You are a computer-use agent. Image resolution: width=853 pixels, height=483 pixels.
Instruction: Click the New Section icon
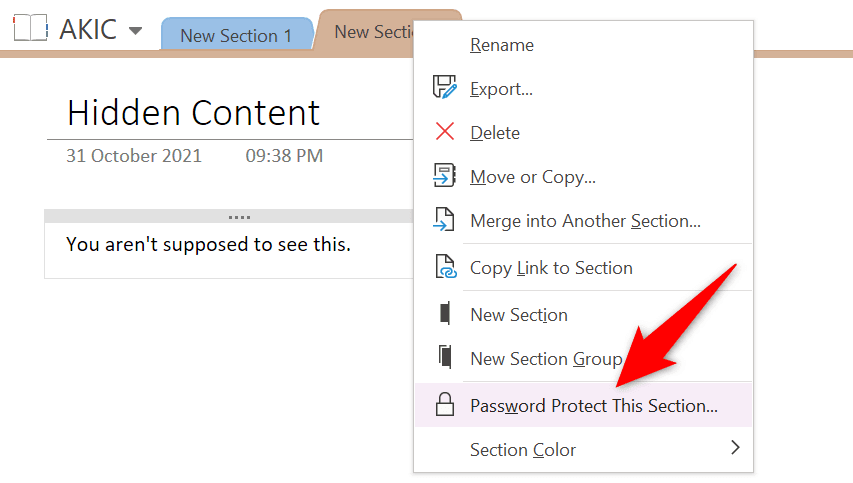[444, 314]
